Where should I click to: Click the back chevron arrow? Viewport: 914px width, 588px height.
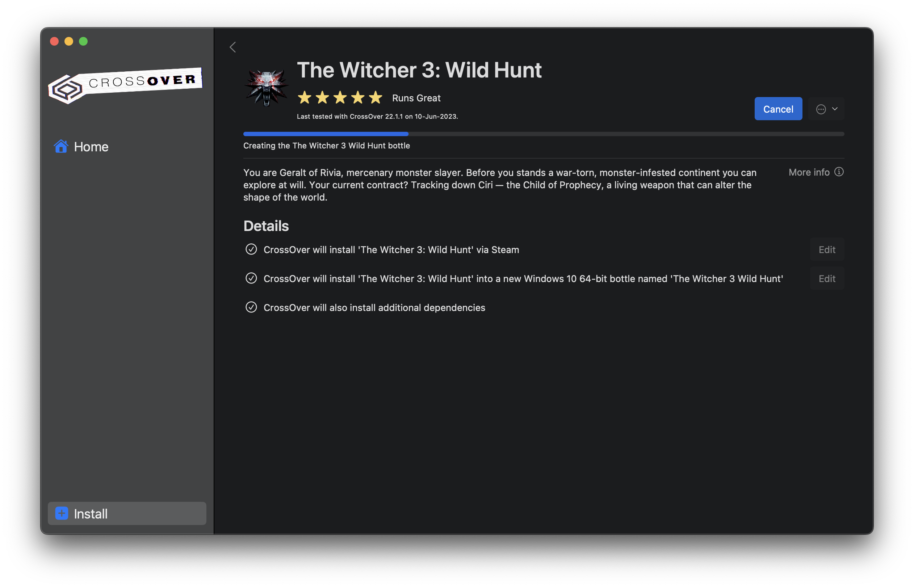click(x=232, y=47)
